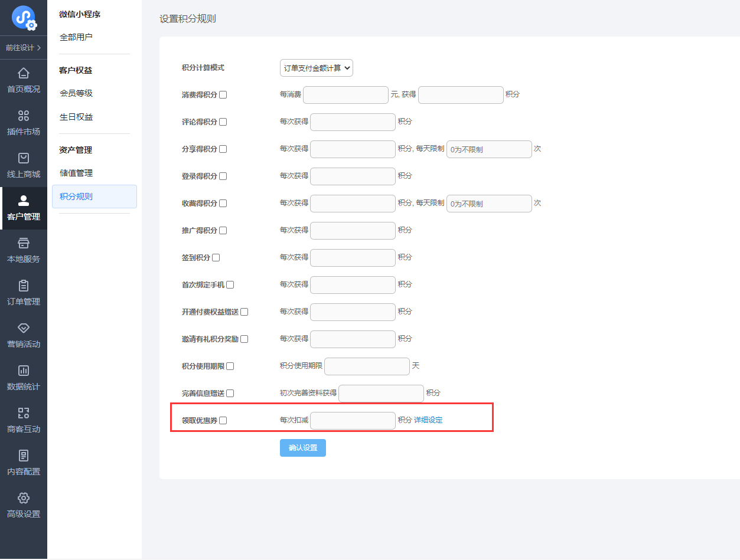The image size is (740, 560).
Task: Toggle the 积分使用期限 checkbox
Action: [230, 366]
